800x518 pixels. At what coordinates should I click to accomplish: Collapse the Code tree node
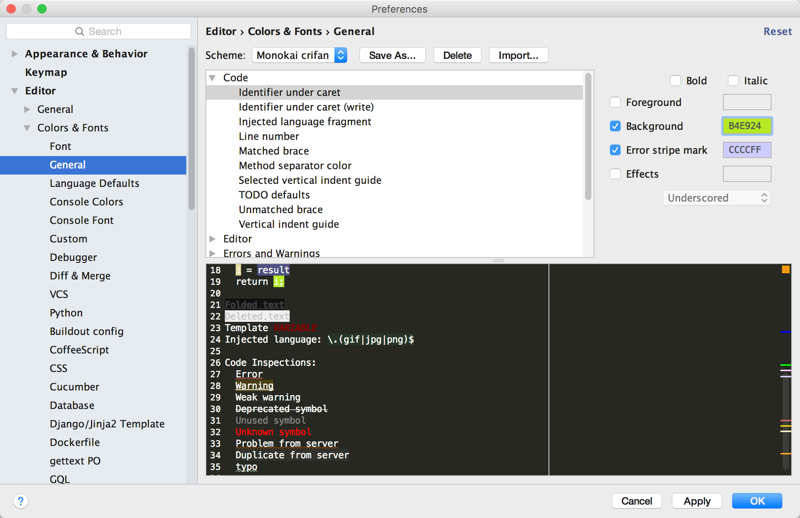tap(212, 78)
